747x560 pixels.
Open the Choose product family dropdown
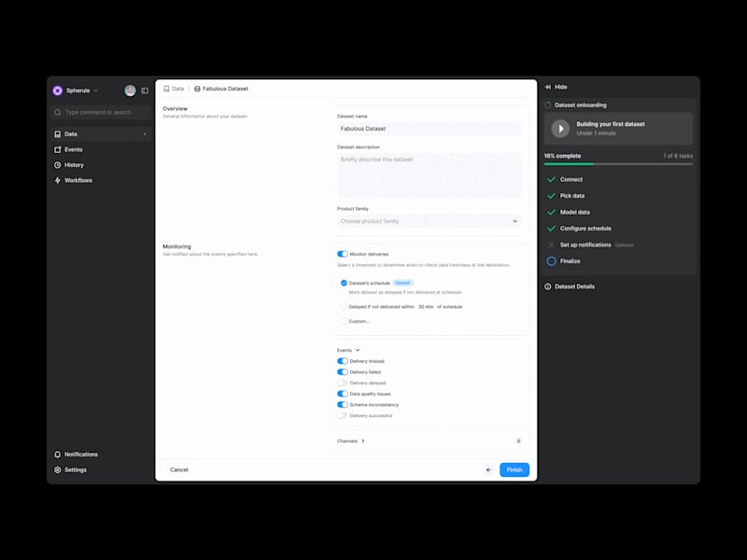coord(430,221)
